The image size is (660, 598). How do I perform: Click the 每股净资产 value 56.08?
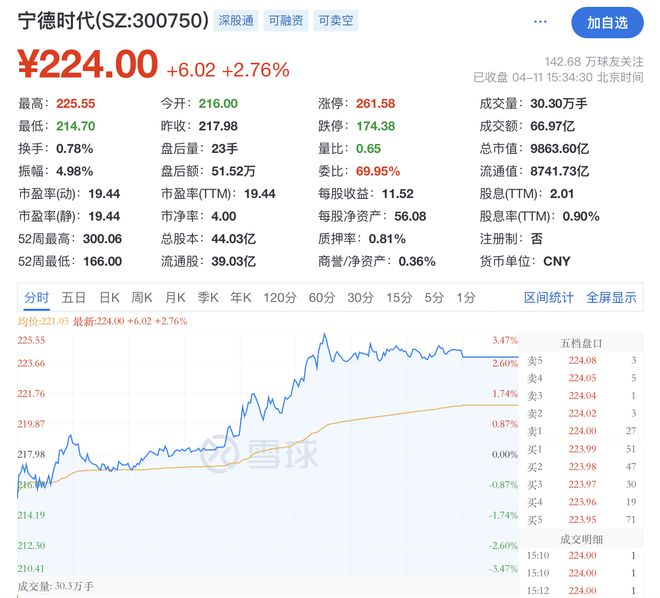click(x=410, y=217)
